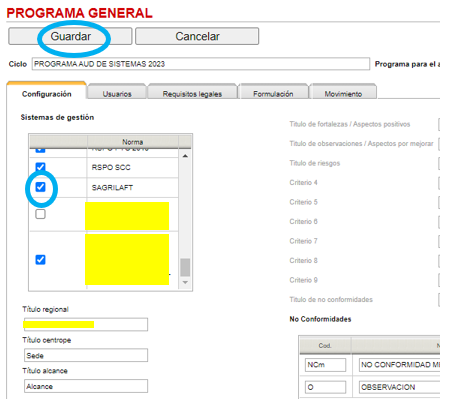Click the Norma list scrollbar thumb
The height and width of the screenshot is (399, 449).
coord(185,267)
